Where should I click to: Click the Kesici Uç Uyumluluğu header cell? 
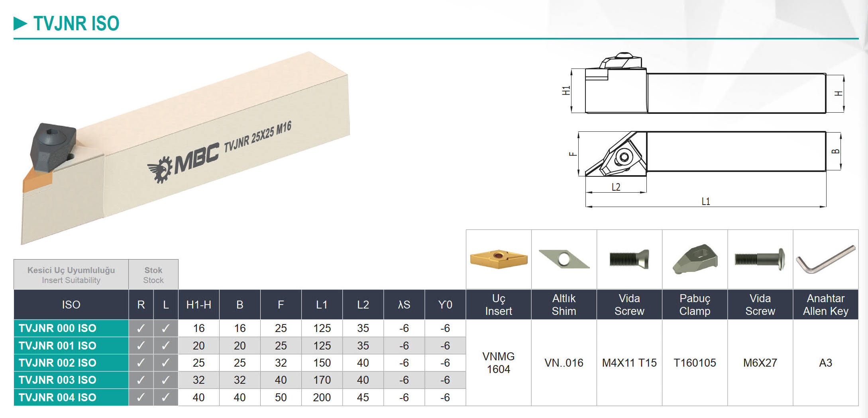point(71,275)
